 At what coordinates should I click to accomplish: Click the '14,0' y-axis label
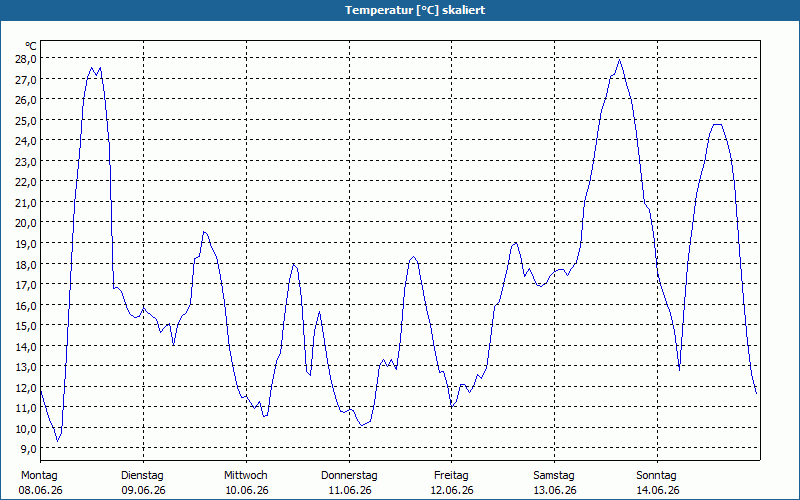pyautogui.click(x=26, y=346)
